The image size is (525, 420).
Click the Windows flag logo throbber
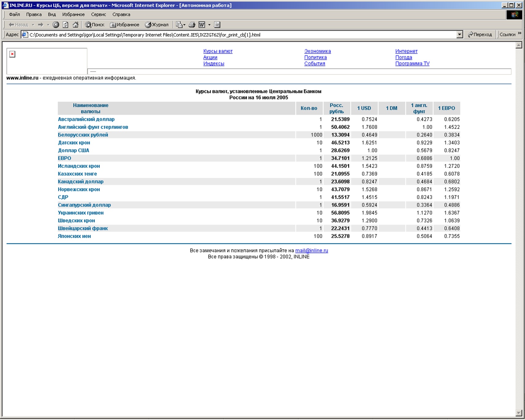point(514,15)
